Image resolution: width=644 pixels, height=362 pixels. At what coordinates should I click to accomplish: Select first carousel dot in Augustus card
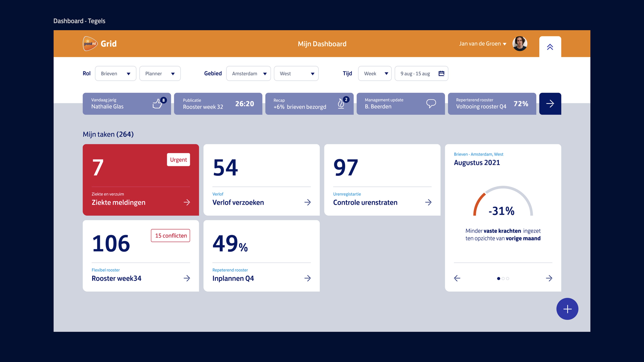[498, 279]
